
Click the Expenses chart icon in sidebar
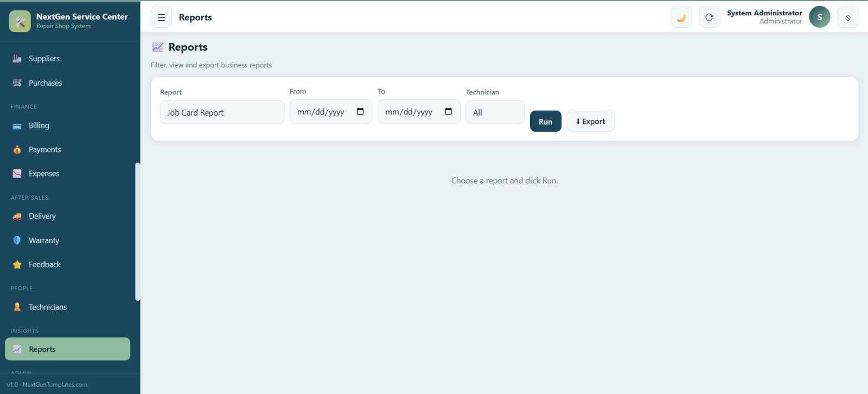17,174
